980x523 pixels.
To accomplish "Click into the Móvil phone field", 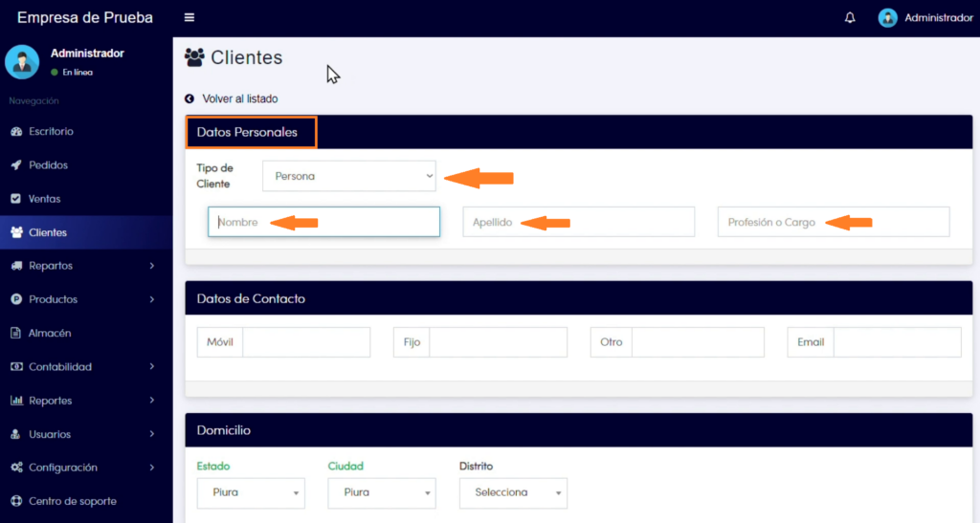I will (x=306, y=342).
